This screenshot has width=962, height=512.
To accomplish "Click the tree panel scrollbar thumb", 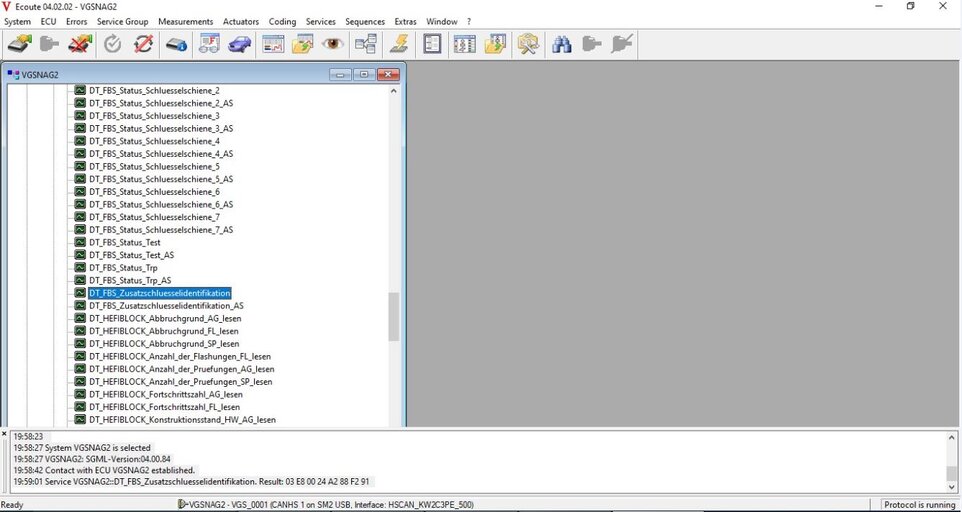I will 394,317.
